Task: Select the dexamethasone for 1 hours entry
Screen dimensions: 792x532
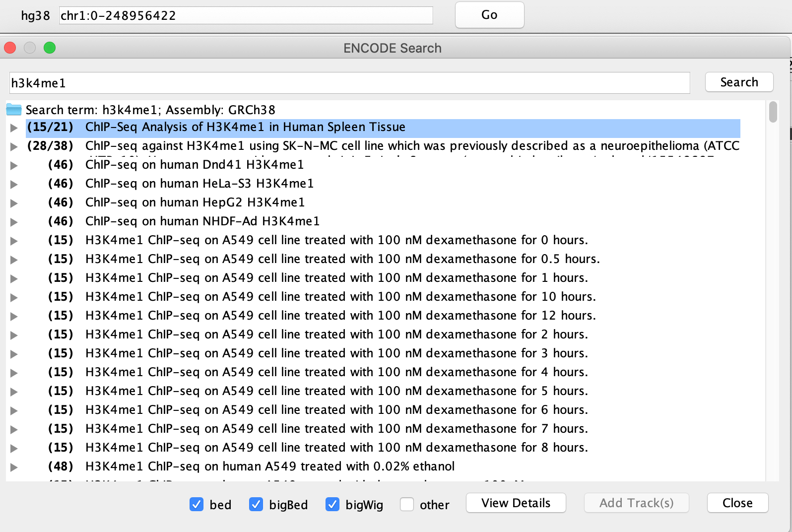Action: [336, 278]
